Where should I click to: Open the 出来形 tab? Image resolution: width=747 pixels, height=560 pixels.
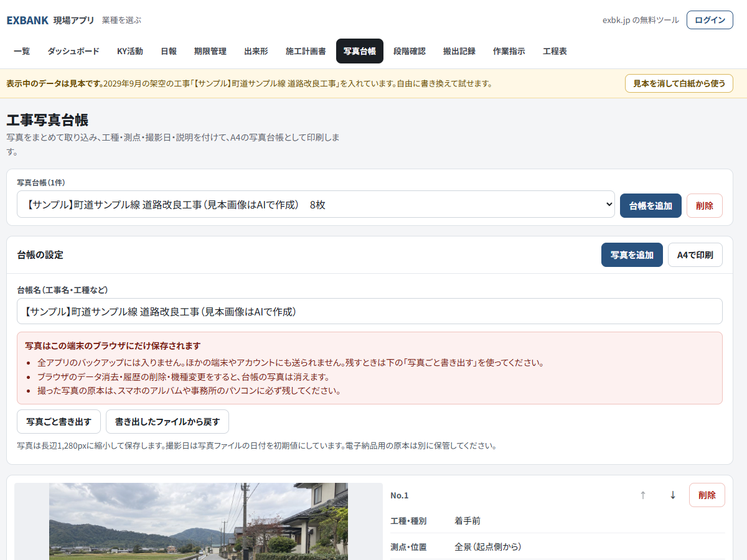(x=256, y=51)
